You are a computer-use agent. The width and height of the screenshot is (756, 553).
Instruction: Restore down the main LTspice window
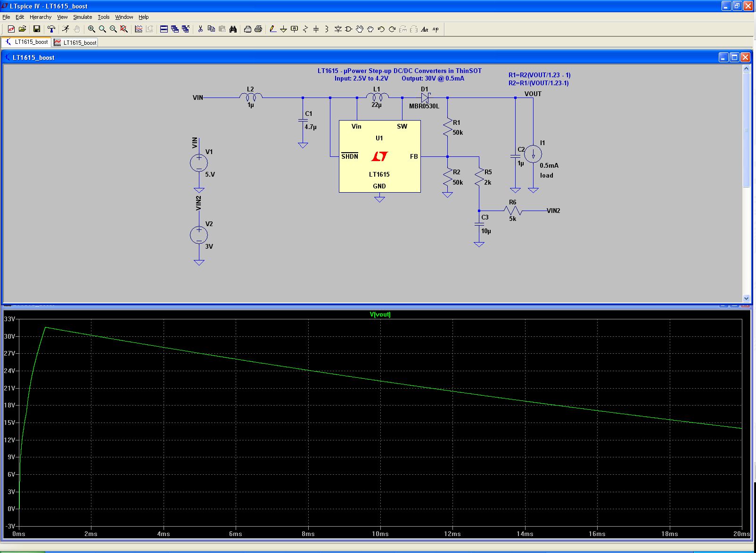(x=737, y=6)
